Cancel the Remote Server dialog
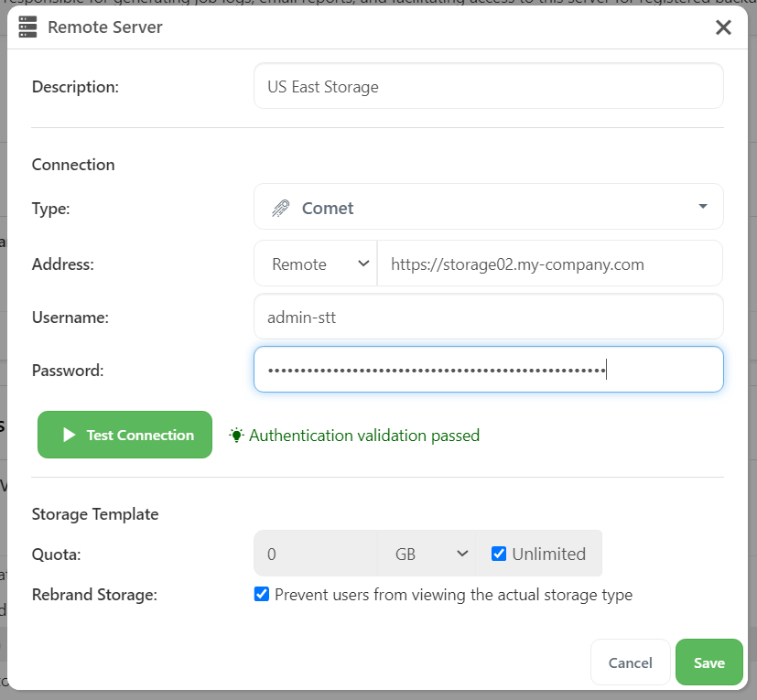This screenshot has height=700, width=757. 630,662
